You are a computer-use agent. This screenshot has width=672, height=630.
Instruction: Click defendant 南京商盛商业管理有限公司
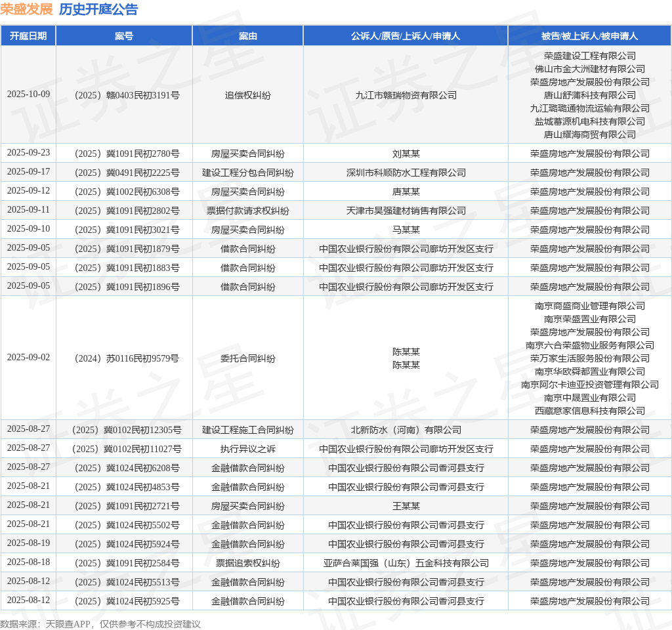tap(590, 306)
